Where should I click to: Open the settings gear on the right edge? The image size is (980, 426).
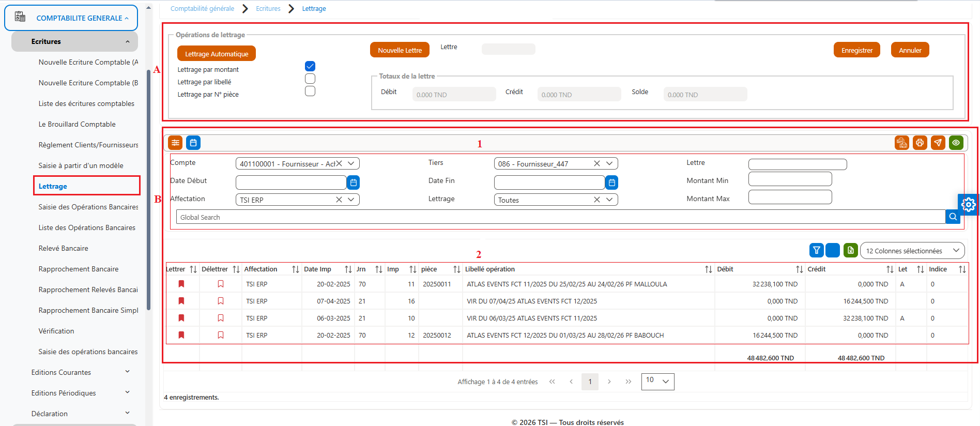968,205
